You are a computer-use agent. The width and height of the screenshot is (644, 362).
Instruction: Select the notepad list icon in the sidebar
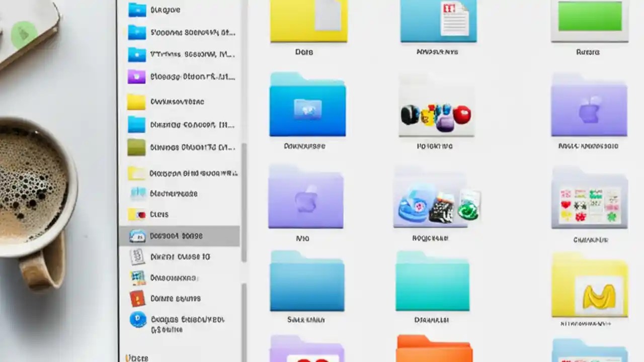[x=137, y=256]
